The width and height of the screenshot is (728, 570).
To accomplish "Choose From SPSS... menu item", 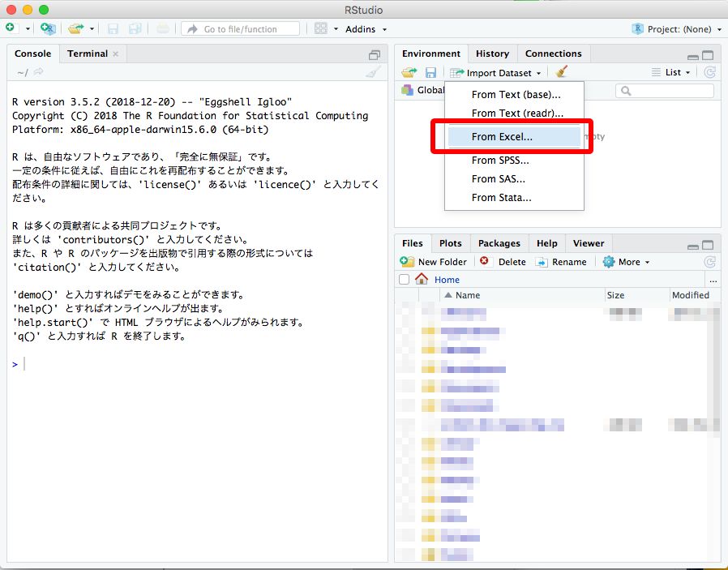I will pos(514,161).
